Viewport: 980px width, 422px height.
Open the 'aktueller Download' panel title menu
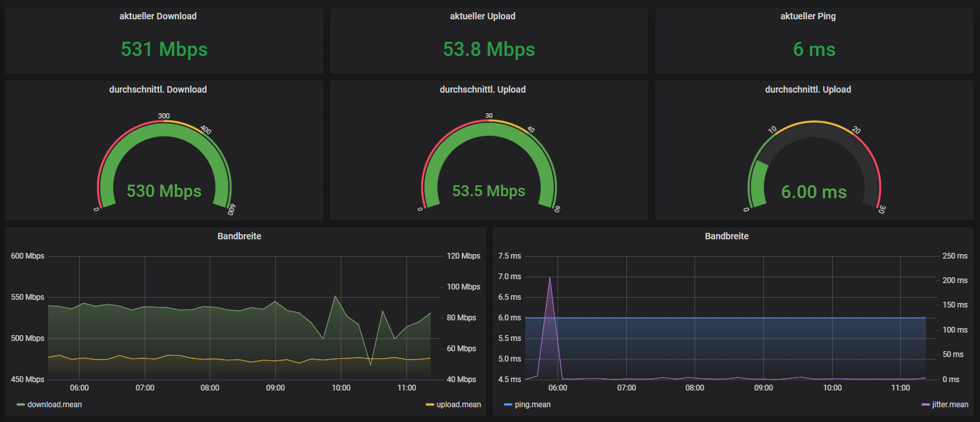[158, 16]
